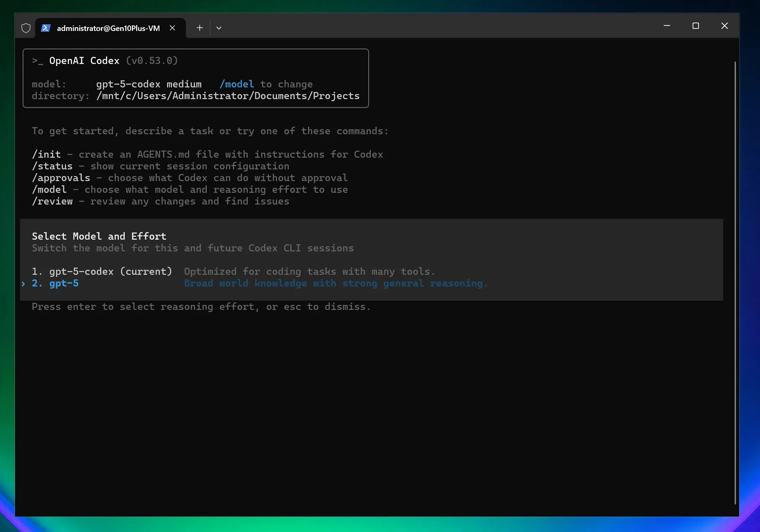760x532 pixels.
Task: Click the /init command in the list
Action: tap(46, 155)
